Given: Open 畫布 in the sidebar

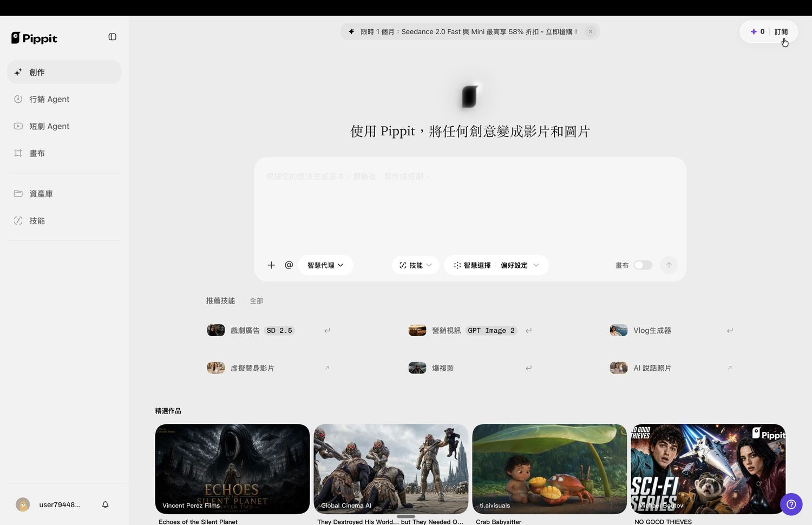Looking at the screenshot, I should pos(64,153).
